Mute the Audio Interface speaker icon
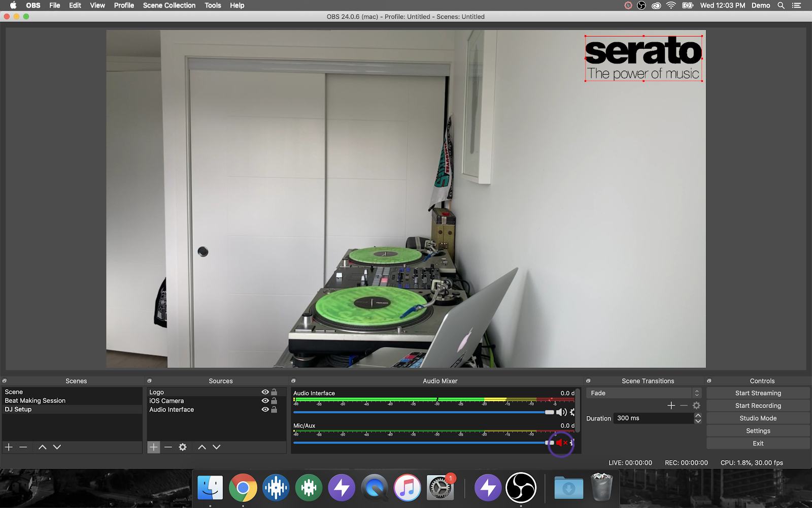 [561, 412]
